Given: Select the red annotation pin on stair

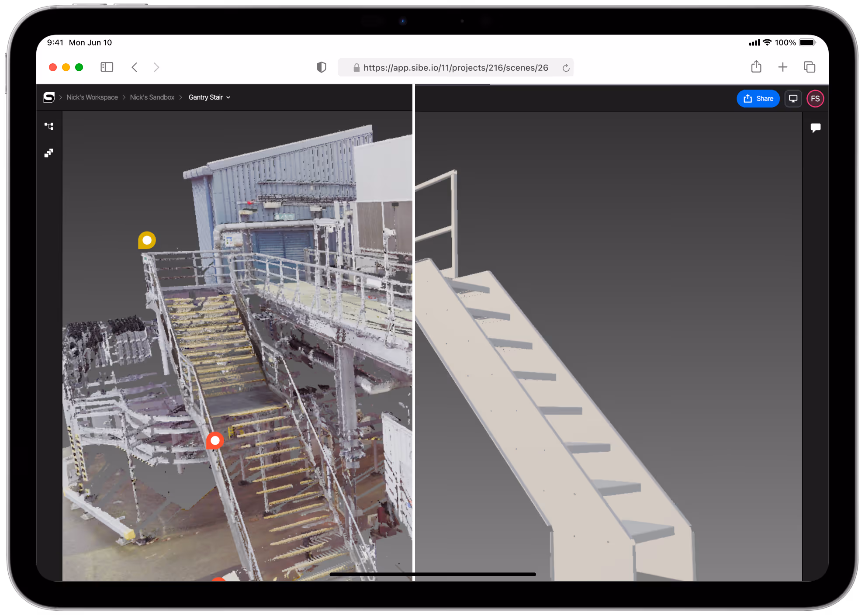Looking at the screenshot, I should pyautogui.click(x=215, y=440).
